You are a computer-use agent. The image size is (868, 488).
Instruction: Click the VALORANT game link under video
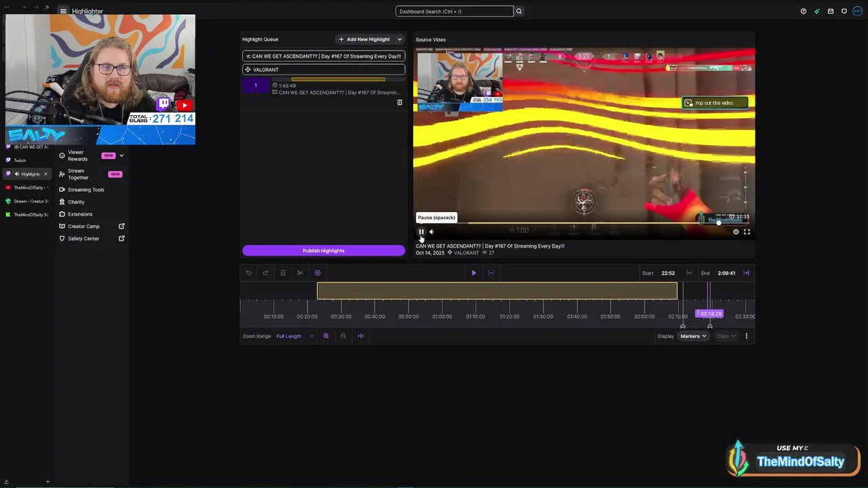pos(466,253)
